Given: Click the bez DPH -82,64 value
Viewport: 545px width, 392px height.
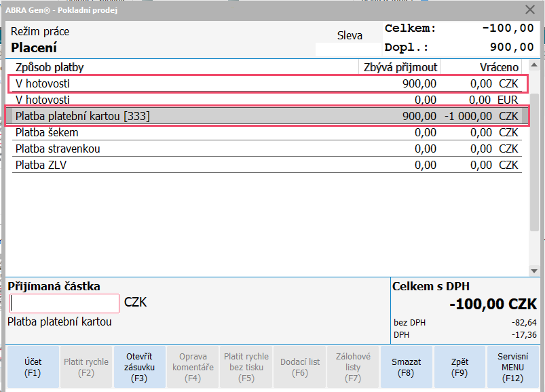Looking at the screenshot, I should (524, 323).
